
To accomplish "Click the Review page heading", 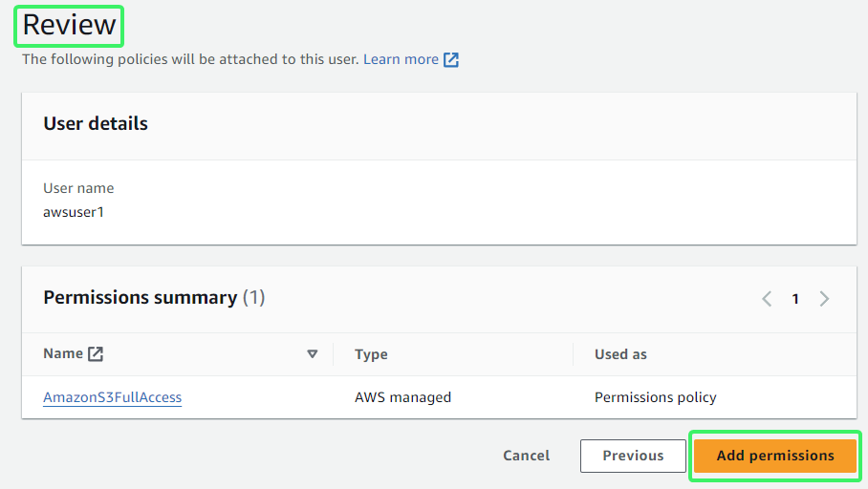I will coord(69,26).
